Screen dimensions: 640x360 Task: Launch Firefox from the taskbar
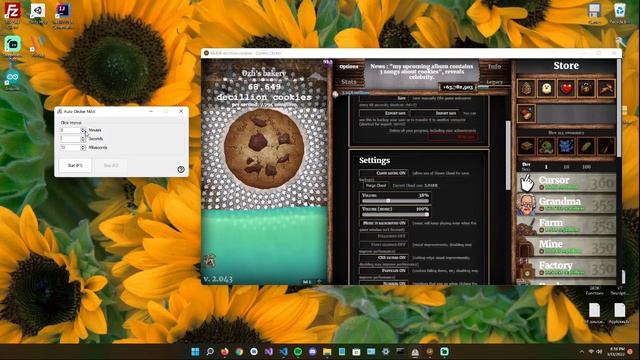click(224, 351)
